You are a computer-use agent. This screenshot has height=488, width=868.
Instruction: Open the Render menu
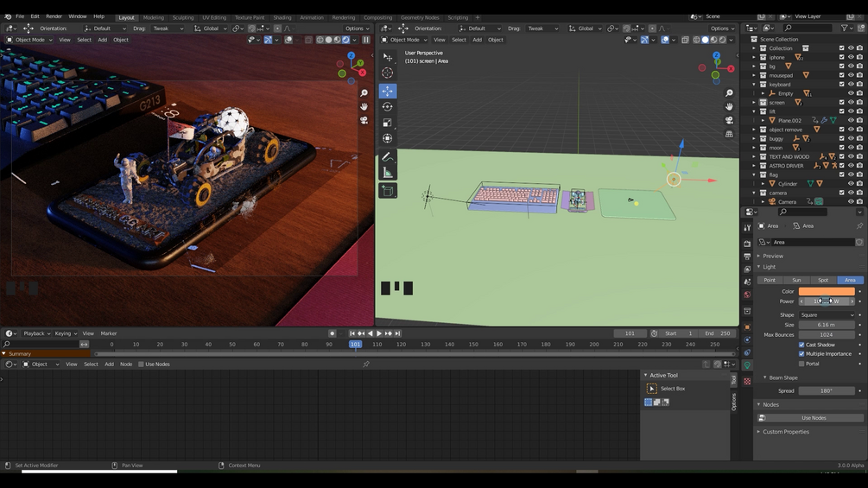(x=54, y=16)
